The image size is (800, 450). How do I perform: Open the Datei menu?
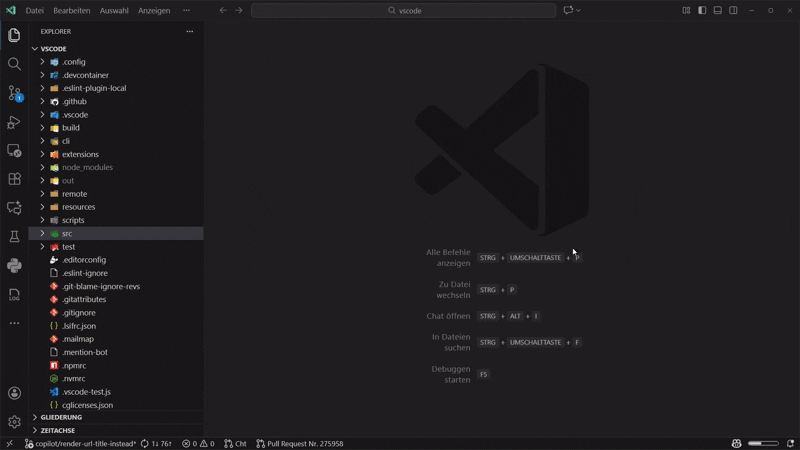click(35, 10)
